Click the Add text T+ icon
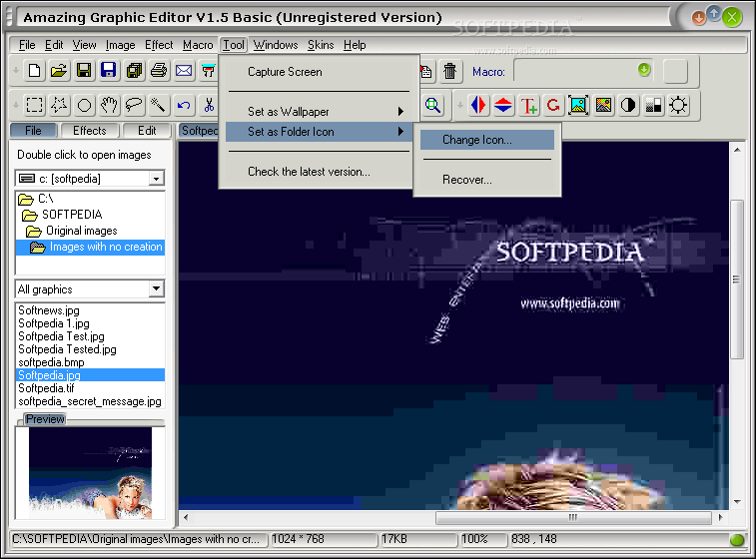Screen dimensions: 756x559 click(x=528, y=105)
